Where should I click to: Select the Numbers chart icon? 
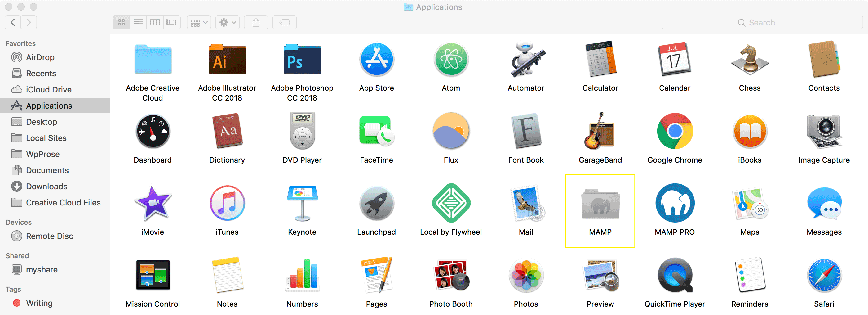click(x=302, y=275)
